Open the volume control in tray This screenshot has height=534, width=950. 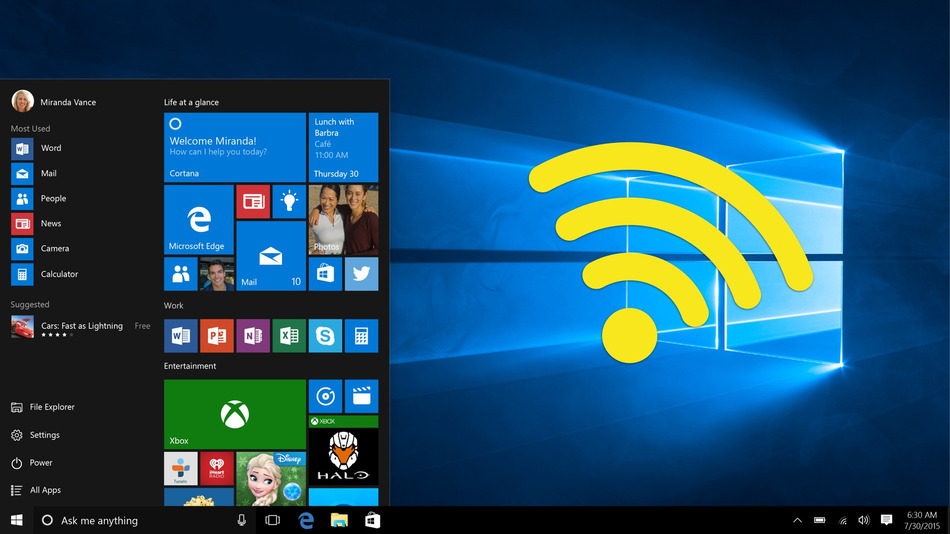tap(864, 520)
